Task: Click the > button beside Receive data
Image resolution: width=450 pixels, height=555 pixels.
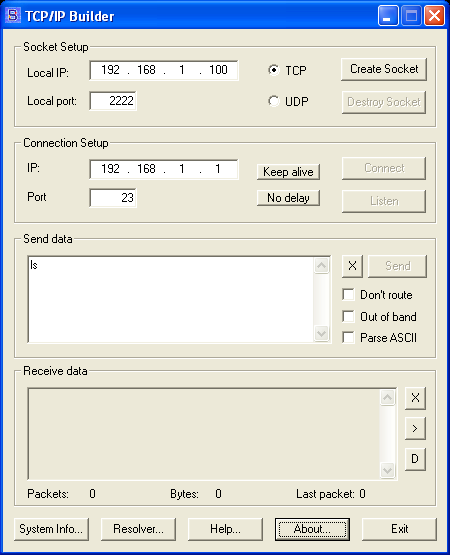Action: click(x=415, y=429)
